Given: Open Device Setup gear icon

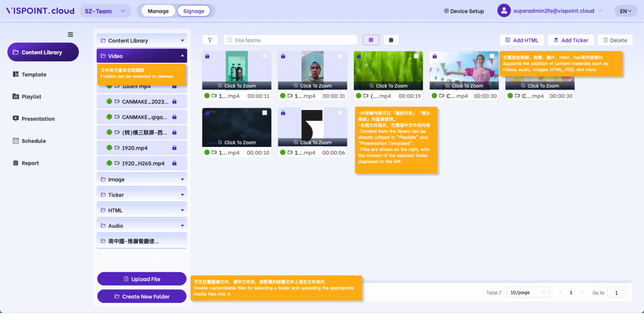Looking at the screenshot, I should [446, 11].
